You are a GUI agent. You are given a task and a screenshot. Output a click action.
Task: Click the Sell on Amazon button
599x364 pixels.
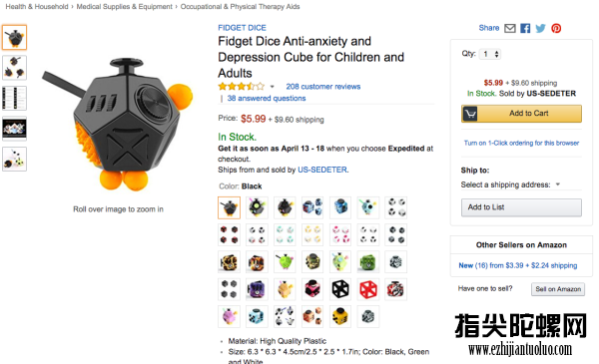click(x=558, y=289)
